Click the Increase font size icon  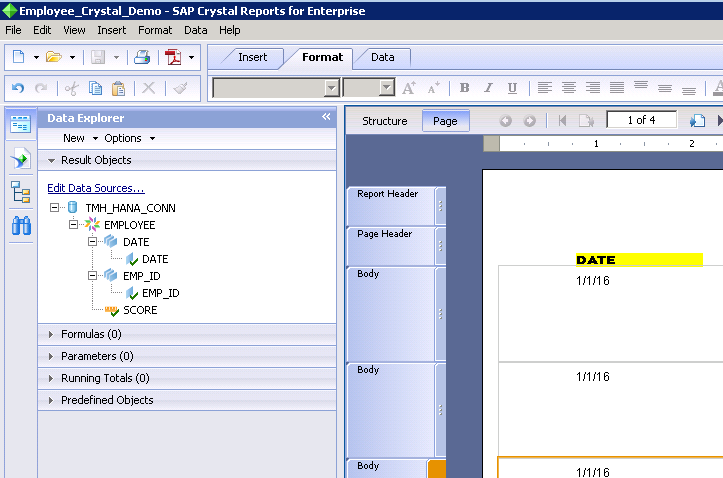pyautogui.click(x=409, y=88)
